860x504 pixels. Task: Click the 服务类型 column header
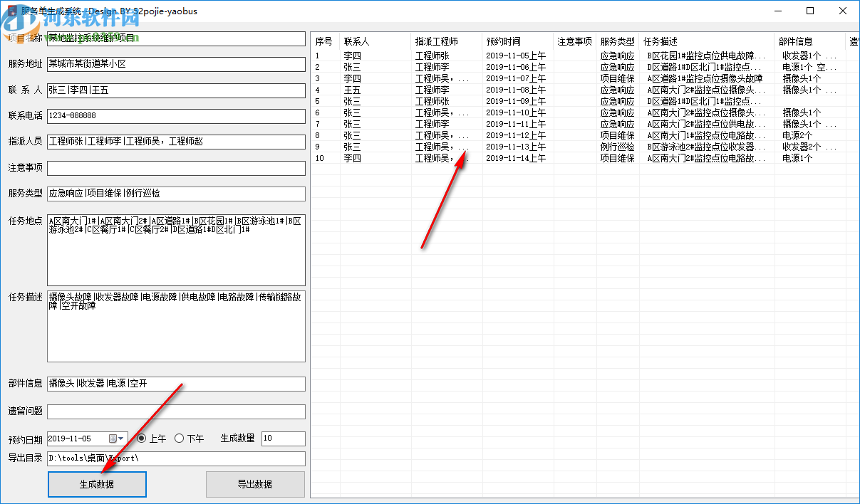tap(617, 41)
